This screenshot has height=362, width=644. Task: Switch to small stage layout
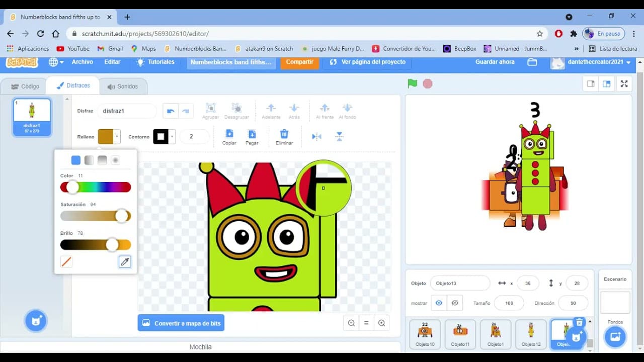click(591, 84)
